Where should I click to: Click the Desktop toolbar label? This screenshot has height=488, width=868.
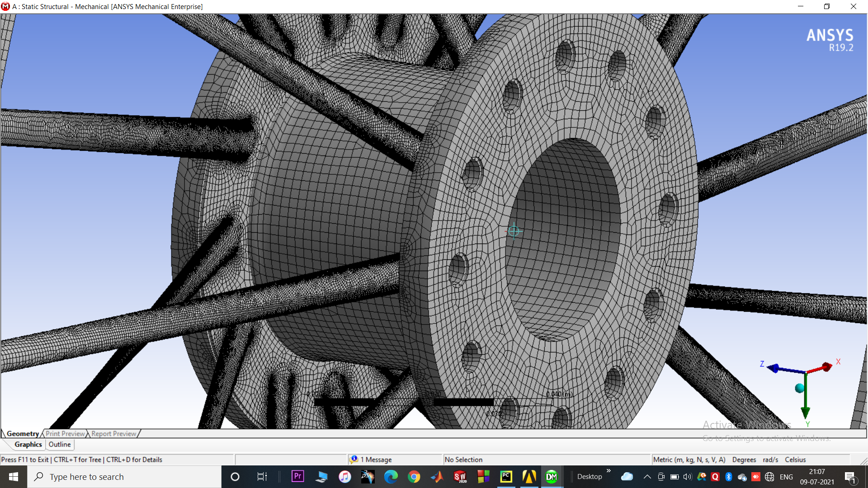(590, 477)
